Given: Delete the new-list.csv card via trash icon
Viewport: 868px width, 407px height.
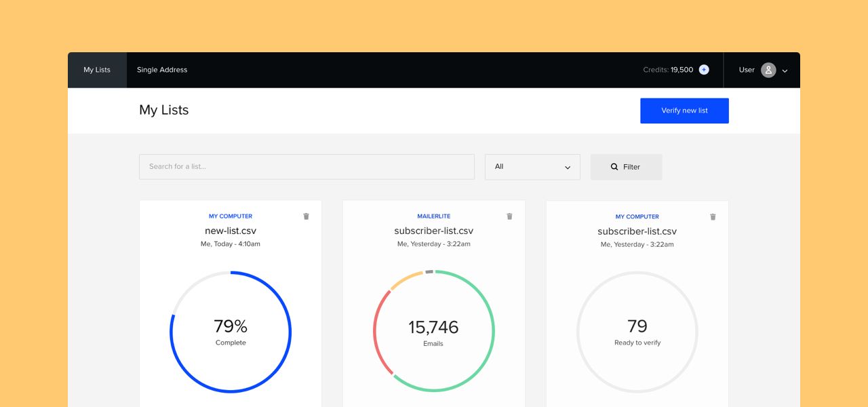Looking at the screenshot, I should 306,216.
